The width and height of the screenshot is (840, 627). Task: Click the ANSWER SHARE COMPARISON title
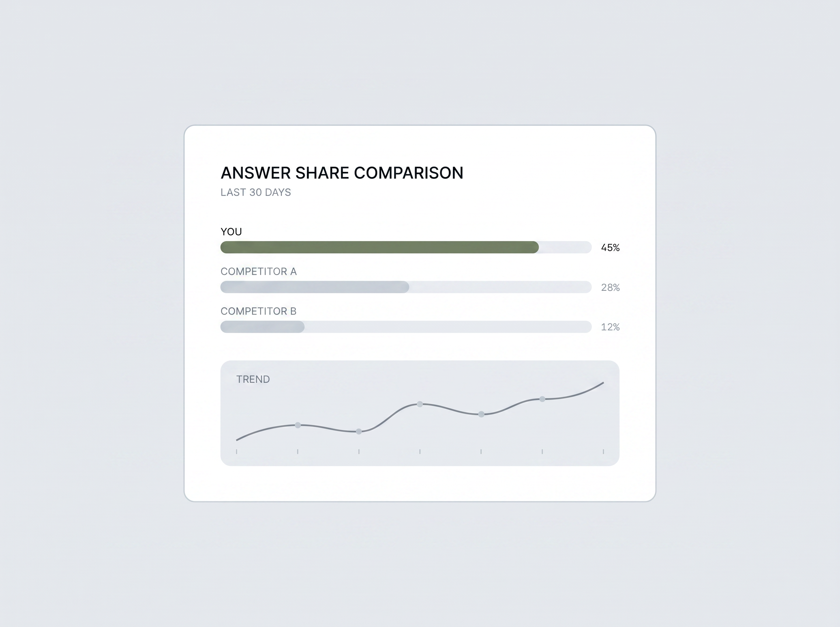342,173
